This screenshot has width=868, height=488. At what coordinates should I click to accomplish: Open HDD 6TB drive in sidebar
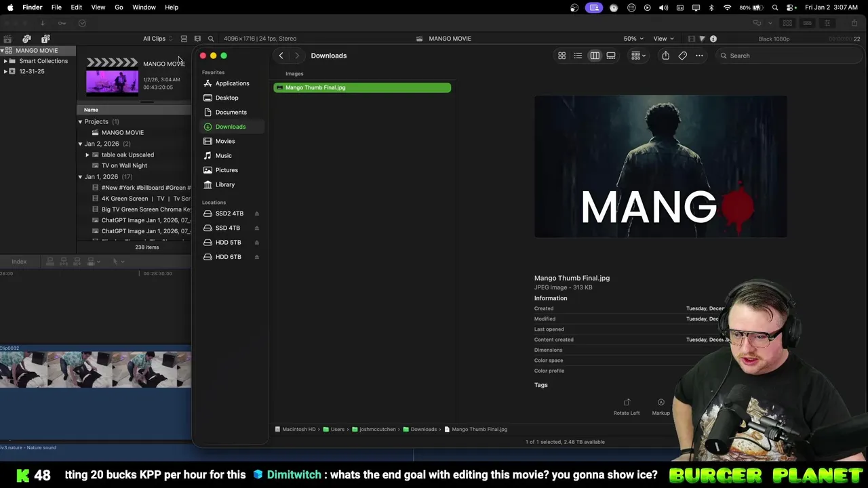pos(228,257)
